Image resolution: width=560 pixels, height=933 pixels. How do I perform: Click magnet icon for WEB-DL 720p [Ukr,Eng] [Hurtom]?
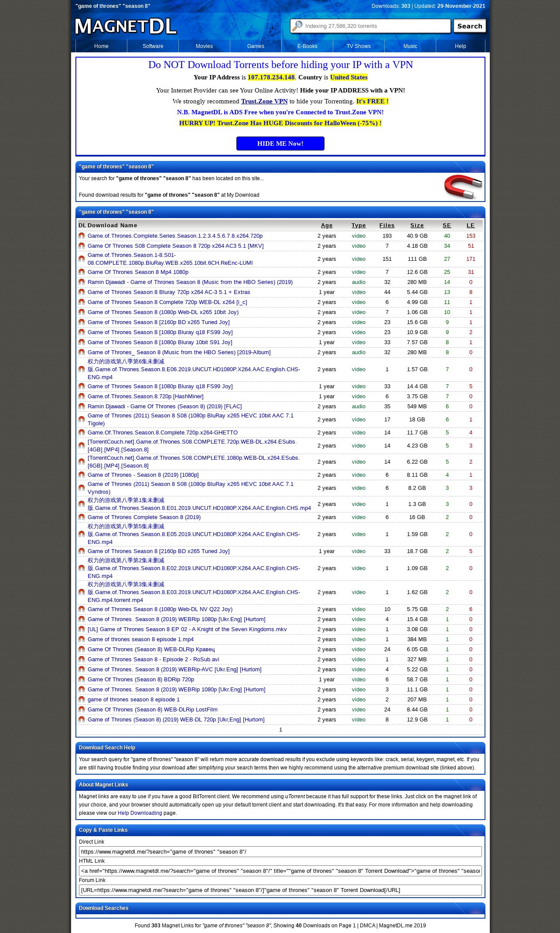pyautogui.click(x=82, y=720)
